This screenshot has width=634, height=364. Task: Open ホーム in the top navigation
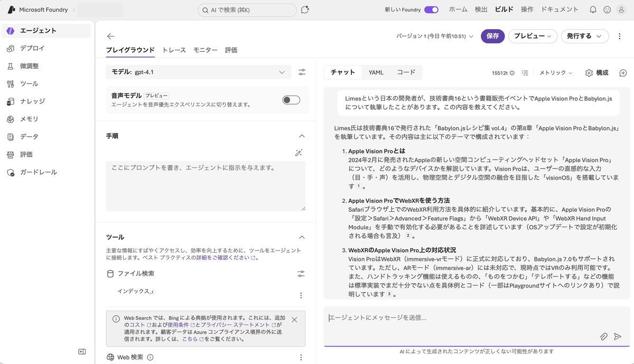point(458,10)
